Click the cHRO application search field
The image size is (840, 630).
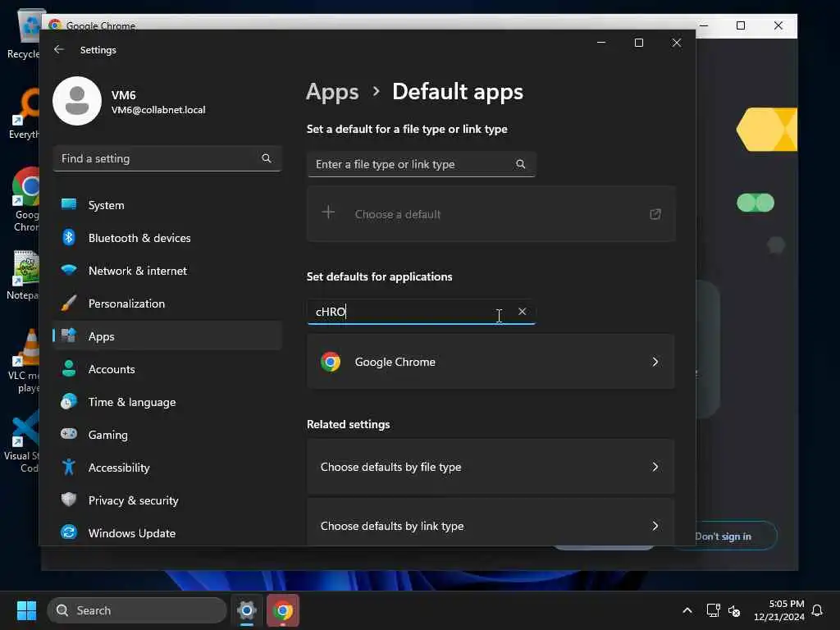[x=421, y=312]
